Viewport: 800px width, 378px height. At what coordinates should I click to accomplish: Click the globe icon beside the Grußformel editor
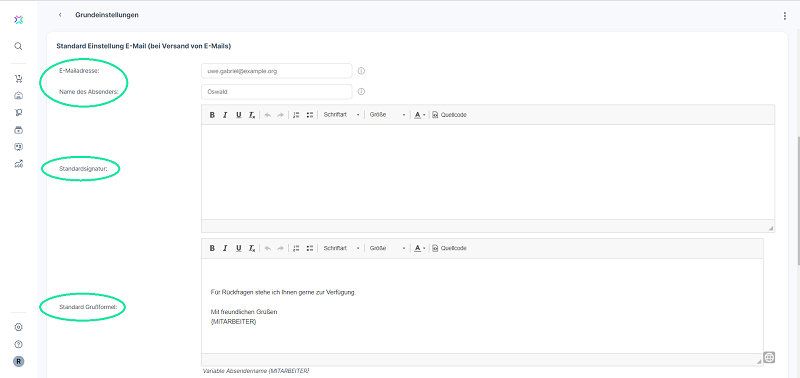pyautogui.click(x=769, y=357)
